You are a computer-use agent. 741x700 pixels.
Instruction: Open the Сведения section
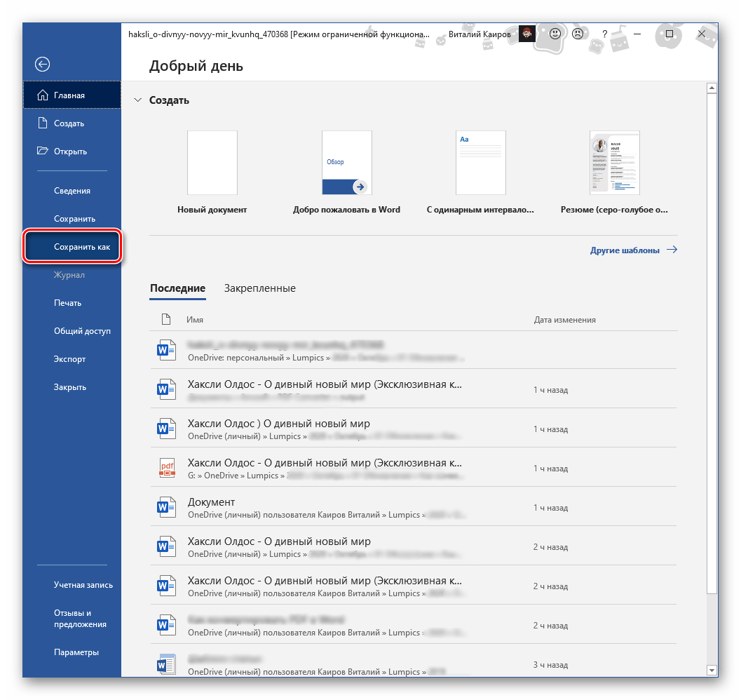[72, 191]
